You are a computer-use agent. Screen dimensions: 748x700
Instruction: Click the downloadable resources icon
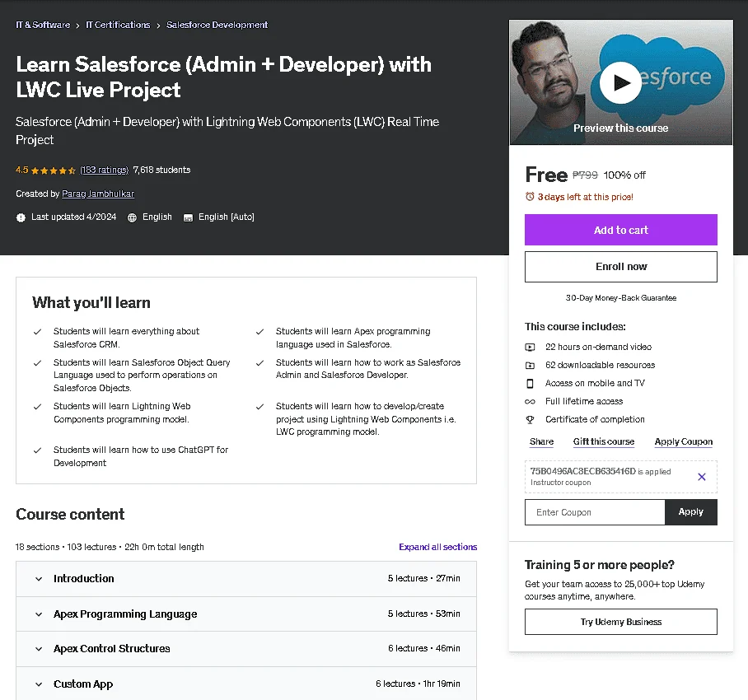[530, 366]
